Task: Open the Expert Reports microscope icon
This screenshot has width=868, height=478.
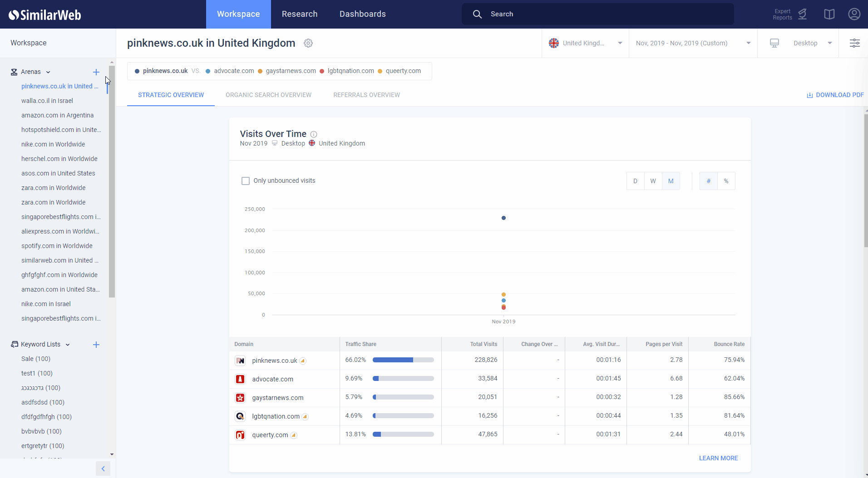Action: click(x=803, y=14)
